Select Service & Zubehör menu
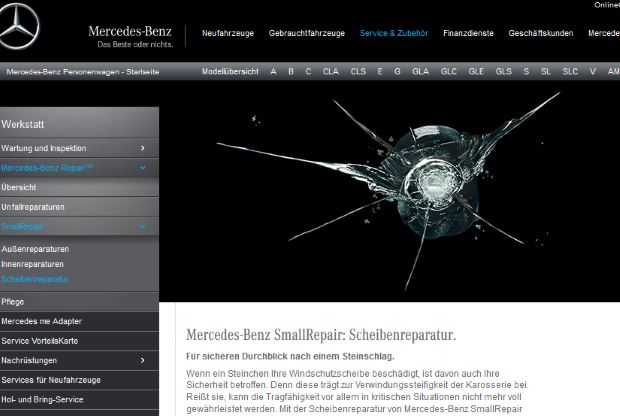620x416 pixels. [394, 33]
